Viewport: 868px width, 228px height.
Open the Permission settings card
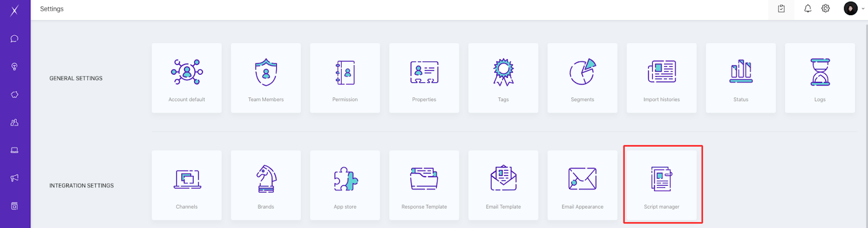point(345,78)
